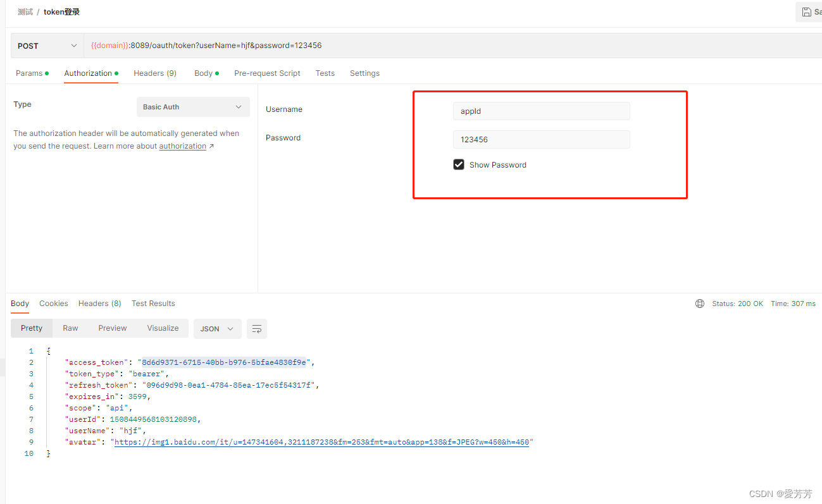The image size is (822, 504).
Task: Switch response view to Preview
Action: pyautogui.click(x=112, y=328)
